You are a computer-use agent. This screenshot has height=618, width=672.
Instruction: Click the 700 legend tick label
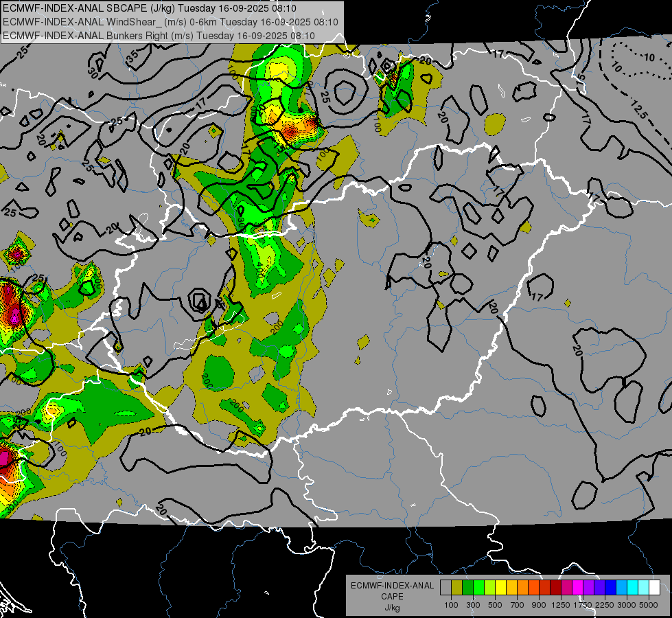tap(518, 605)
